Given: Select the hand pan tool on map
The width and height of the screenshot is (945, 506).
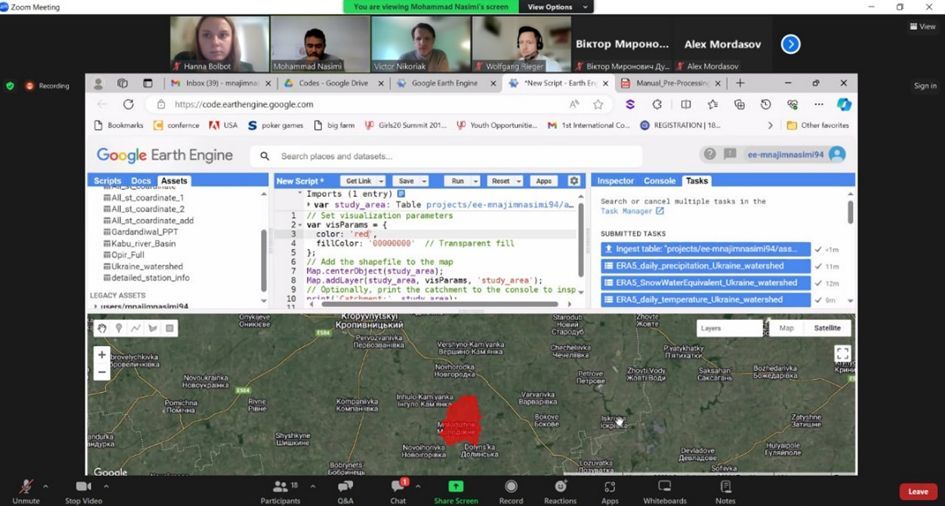Looking at the screenshot, I should 101,328.
